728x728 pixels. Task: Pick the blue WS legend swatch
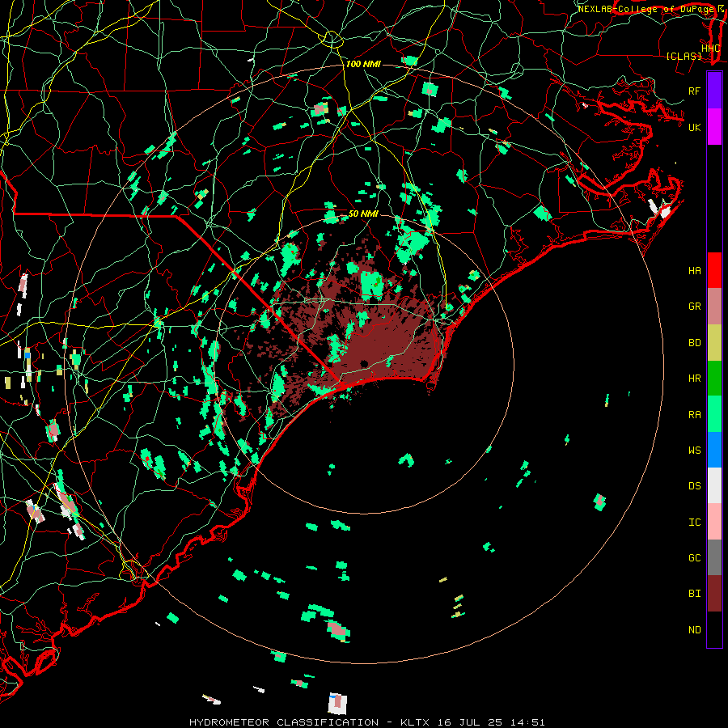click(714, 450)
